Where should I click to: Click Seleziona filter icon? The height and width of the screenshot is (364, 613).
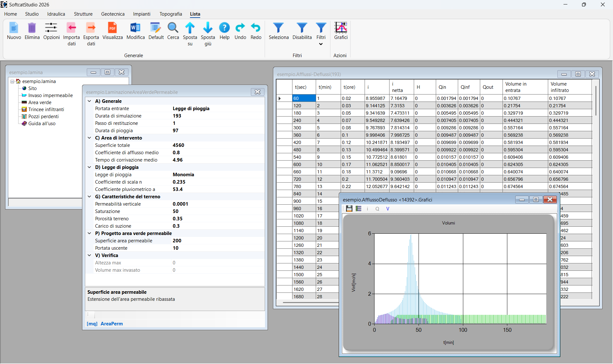click(278, 28)
